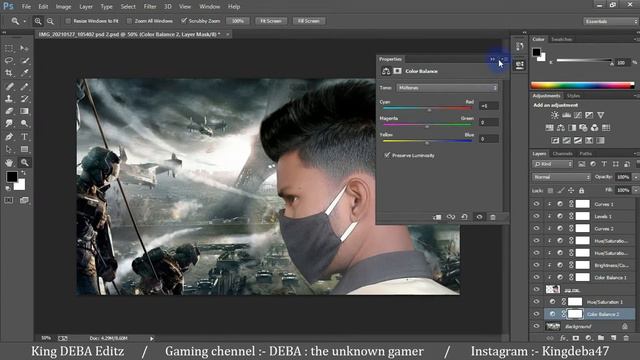This screenshot has height=360, width=640.
Task: Select the Rectangular Marquee tool
Action: (9, 48)
